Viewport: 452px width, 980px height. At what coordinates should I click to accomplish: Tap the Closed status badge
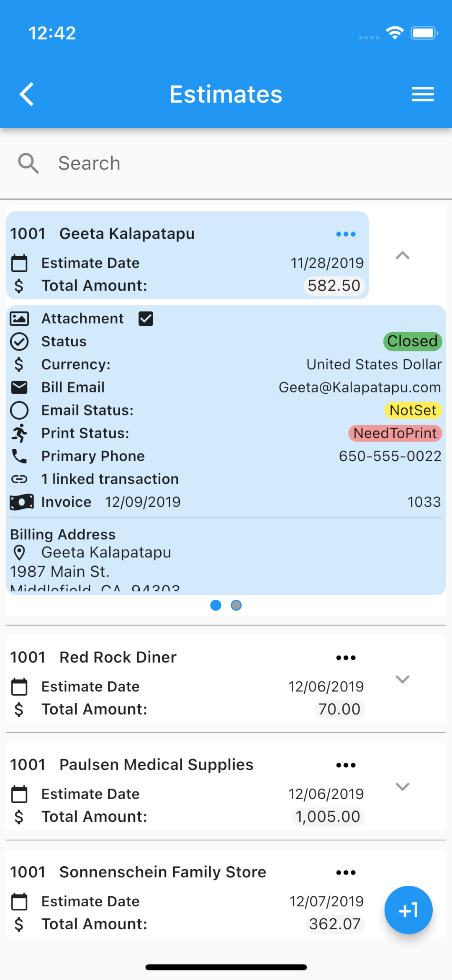click(413, 341)
